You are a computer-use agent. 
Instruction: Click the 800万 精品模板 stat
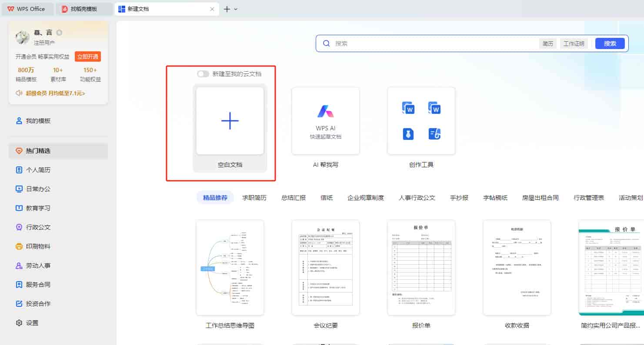point(26,74)
